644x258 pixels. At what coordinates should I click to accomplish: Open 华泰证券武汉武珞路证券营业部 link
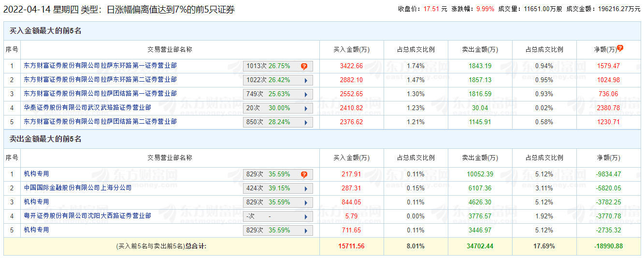point(87,107)
